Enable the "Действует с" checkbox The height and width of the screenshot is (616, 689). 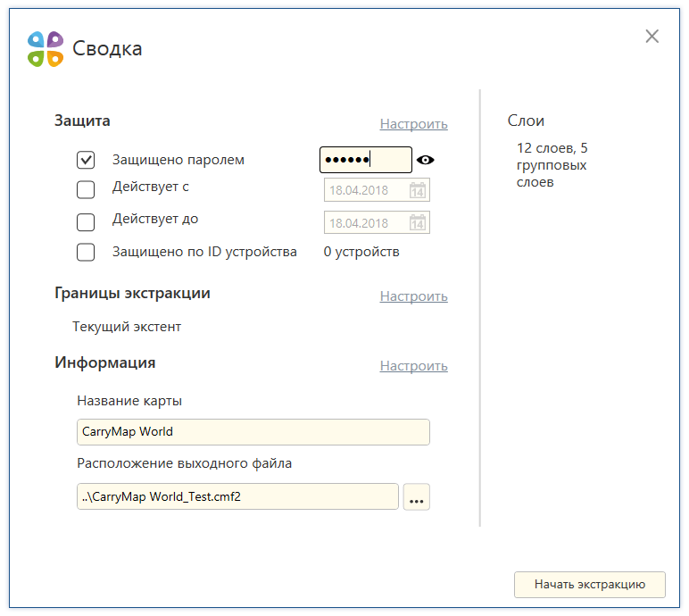tap(86, 190)
